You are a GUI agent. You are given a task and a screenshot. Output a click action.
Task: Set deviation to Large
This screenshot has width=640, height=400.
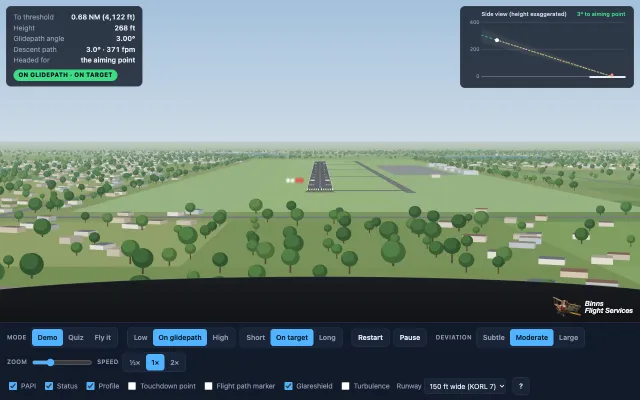click(x=569, y=338)
